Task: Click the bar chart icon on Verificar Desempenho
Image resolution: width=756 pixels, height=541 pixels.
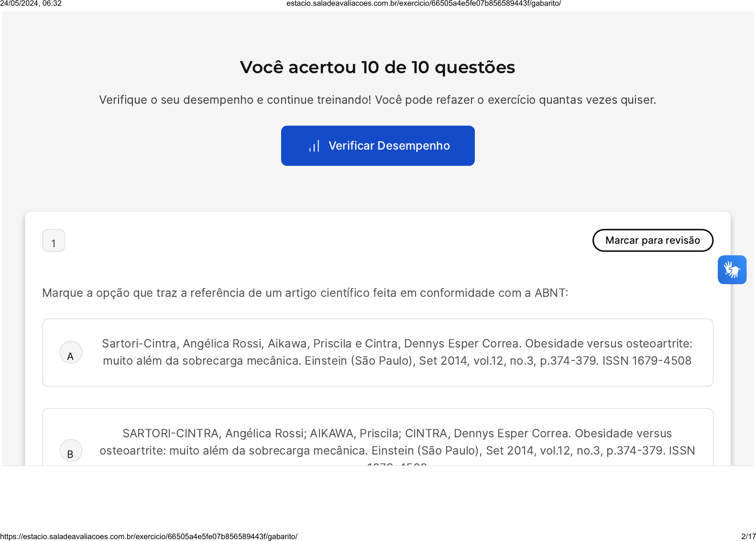Action: coord(314,146)
